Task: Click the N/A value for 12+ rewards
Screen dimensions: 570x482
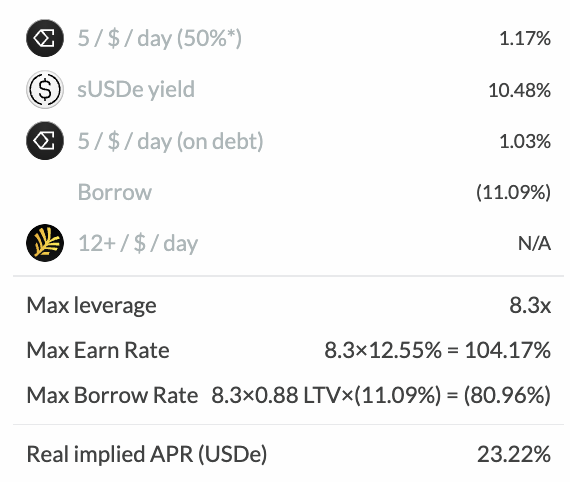Action: (534, 244)
